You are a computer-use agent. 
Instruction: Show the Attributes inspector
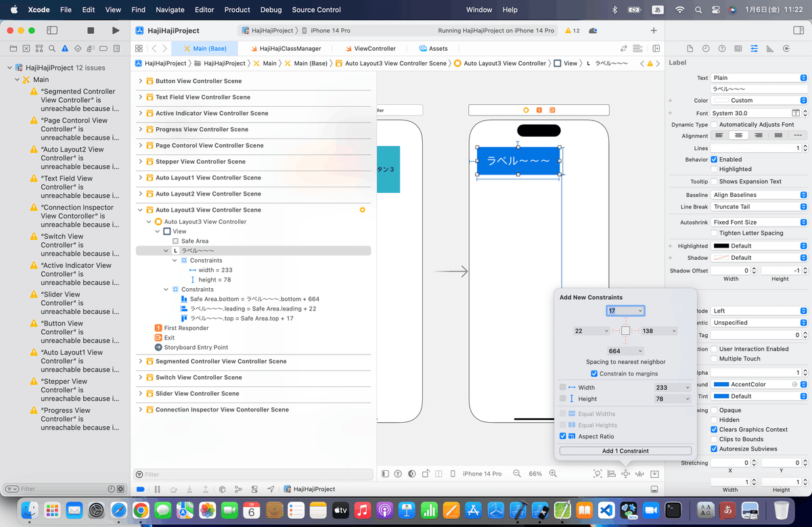tap(754, 49)
